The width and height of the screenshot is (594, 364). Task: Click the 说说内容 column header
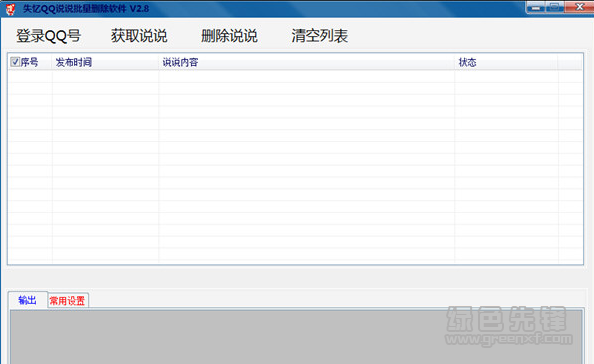[x=306, y=62]
